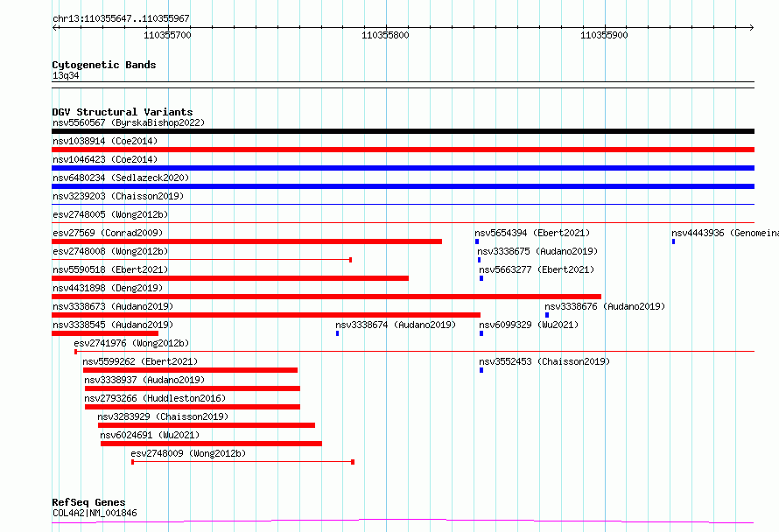Select the red esv27569 variant bar
779x532 pixels.
coord(247,241)
